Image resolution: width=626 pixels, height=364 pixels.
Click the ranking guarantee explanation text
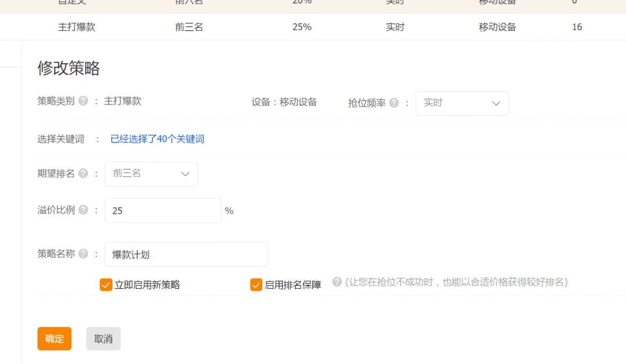[x=456, y=282]
